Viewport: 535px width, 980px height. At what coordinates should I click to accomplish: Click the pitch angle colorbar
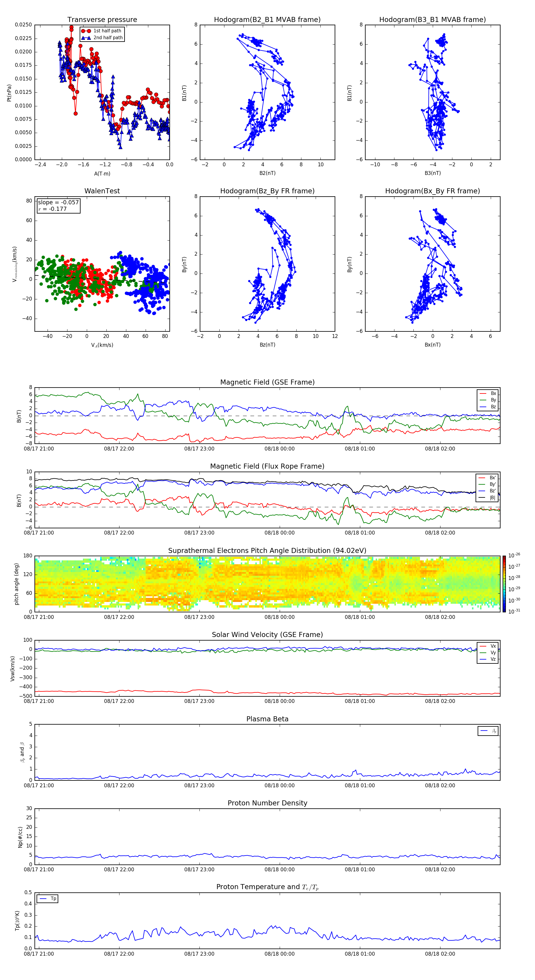tap(504, 584)
